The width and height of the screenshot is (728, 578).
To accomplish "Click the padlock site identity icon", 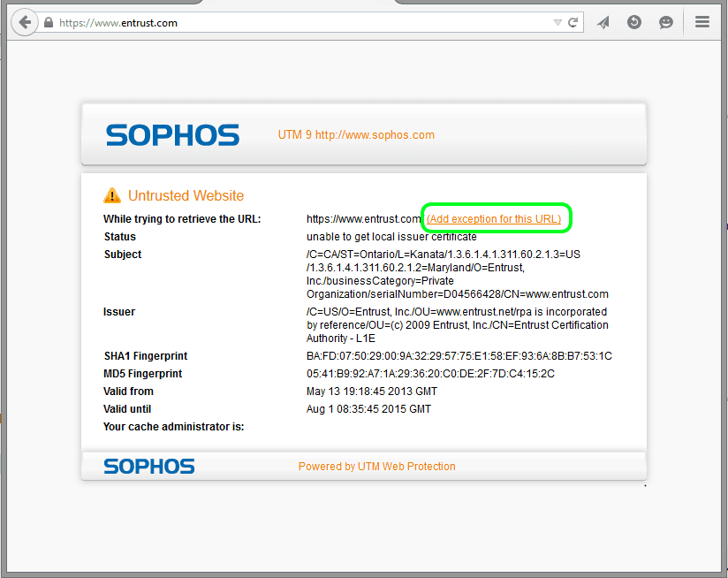I will [49, 23].
